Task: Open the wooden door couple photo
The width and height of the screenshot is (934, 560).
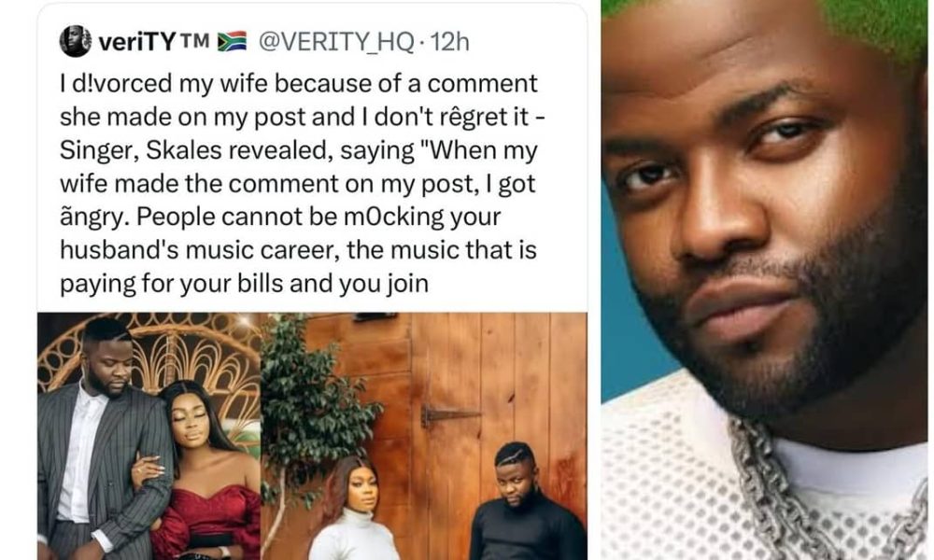Action: (x=424, y=436)
